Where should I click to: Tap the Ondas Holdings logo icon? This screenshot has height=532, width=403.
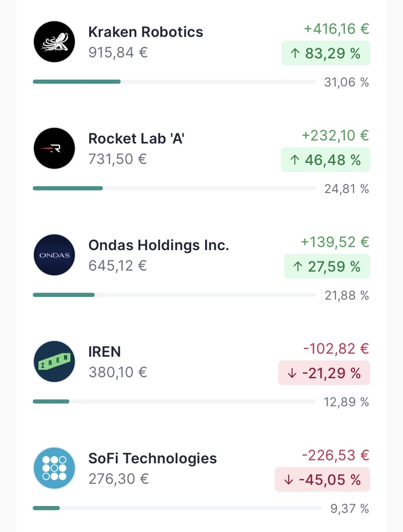[54, 255]
